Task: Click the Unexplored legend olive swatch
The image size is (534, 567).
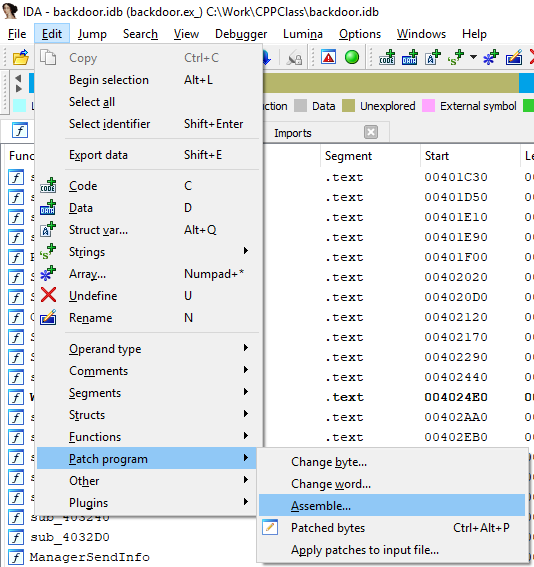Action: click(348, 106)
